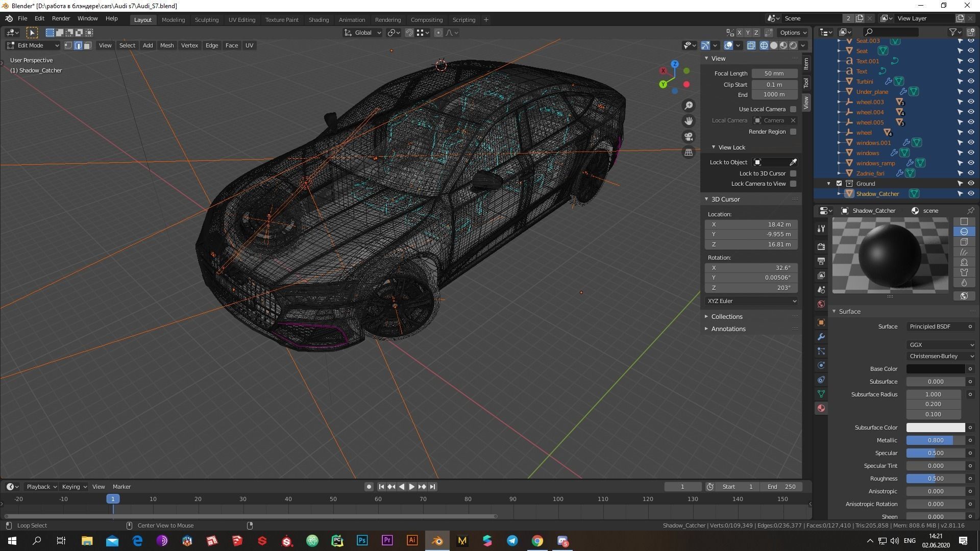Viewport: 980px width, 551px height.
Task: Uncheck the Ground collection checkbox
Action: pyautogui.click(x=839, y=184)
